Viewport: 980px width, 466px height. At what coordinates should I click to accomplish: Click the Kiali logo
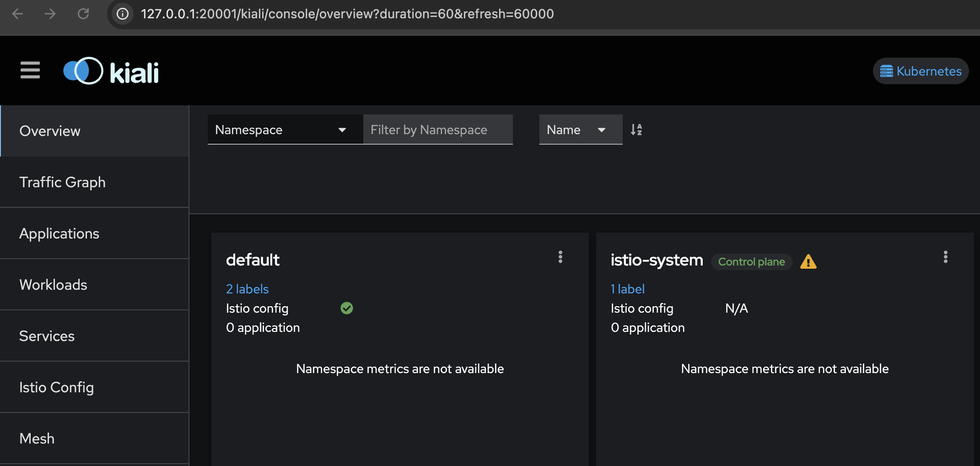[x=111, y=71]
